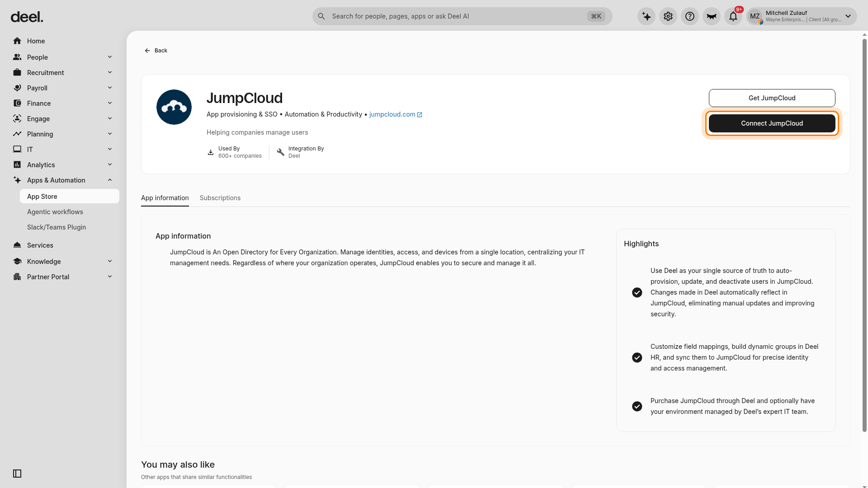The height and width of the screenshot is (488, 868).
Task: Open Deel AI sparkle icon in header
Action: tap(646, 17)
